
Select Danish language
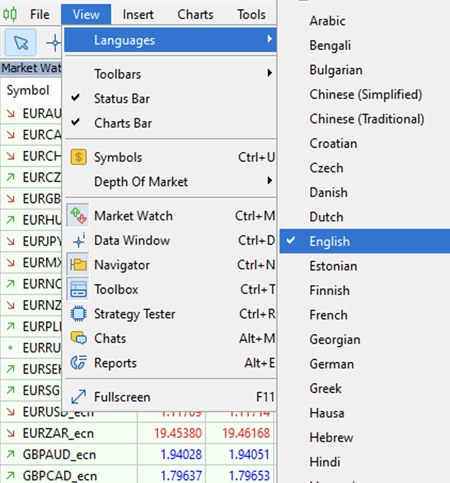coord(365,192)
